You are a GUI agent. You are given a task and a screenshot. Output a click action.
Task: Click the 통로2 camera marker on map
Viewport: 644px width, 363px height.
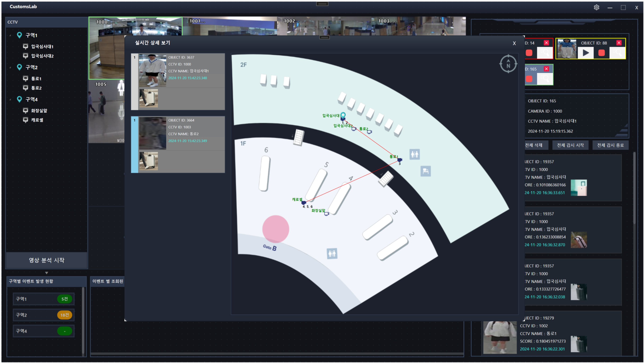point(369,132)
